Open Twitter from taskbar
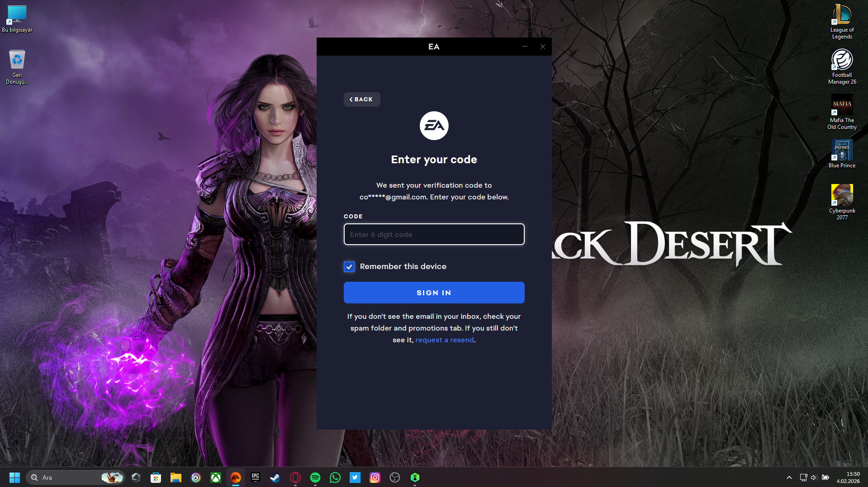 tap(355, 478)
